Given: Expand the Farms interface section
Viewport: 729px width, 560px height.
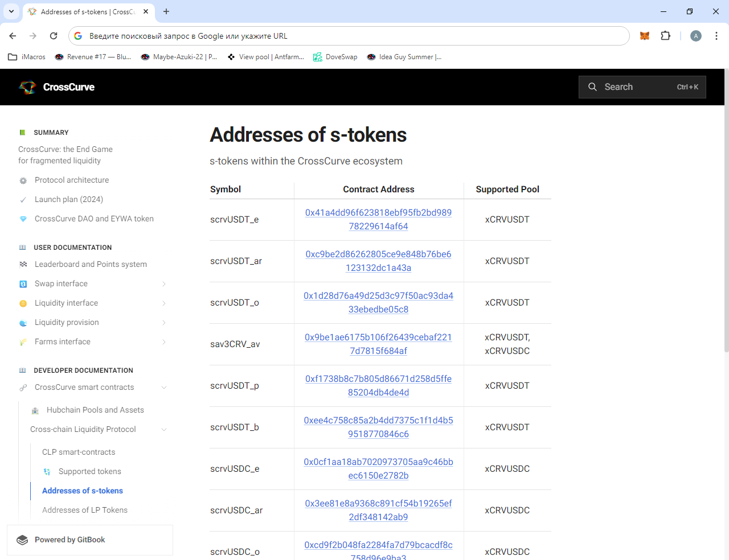Looking at the screenshot, I should coord(164,342).
